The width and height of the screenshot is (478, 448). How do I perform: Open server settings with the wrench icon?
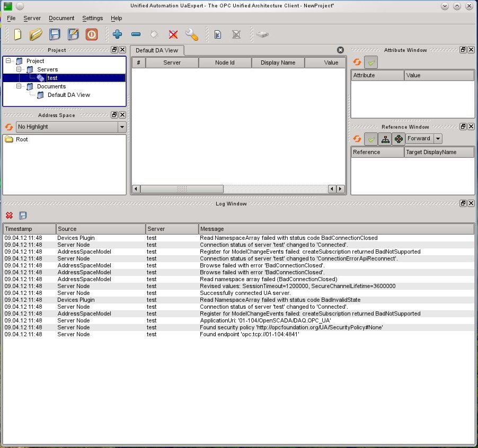[191, 34]
